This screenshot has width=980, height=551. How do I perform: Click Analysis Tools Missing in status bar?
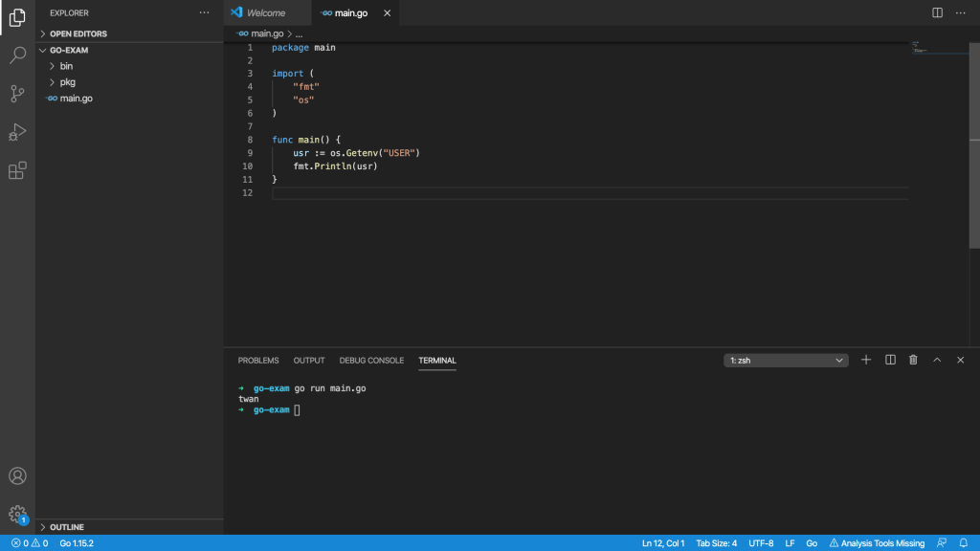(x=877, y=543)
